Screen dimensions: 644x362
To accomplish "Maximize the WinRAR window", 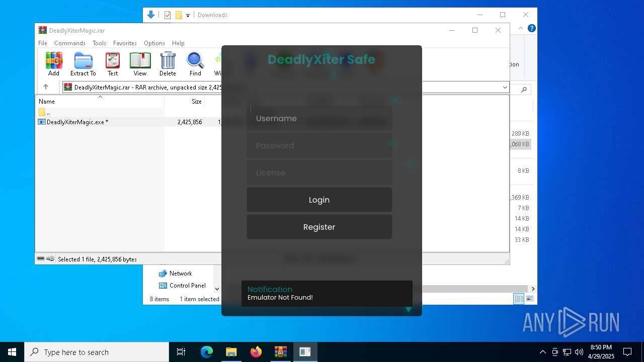I will point(475,30).
